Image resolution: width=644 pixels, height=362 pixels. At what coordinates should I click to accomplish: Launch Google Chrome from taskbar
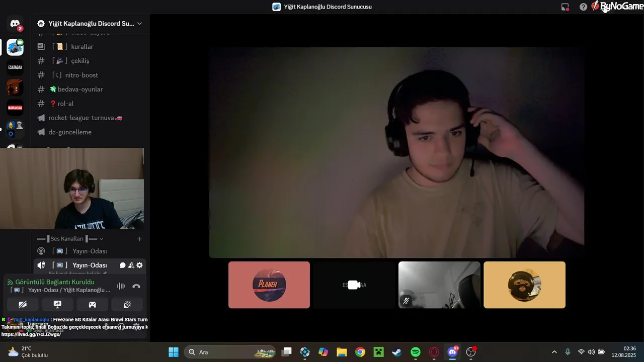coord(360,352)
